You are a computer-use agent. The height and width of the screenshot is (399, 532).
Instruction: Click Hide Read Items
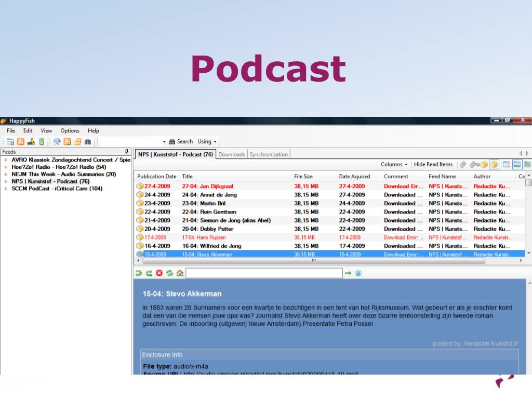click(433, 164)
